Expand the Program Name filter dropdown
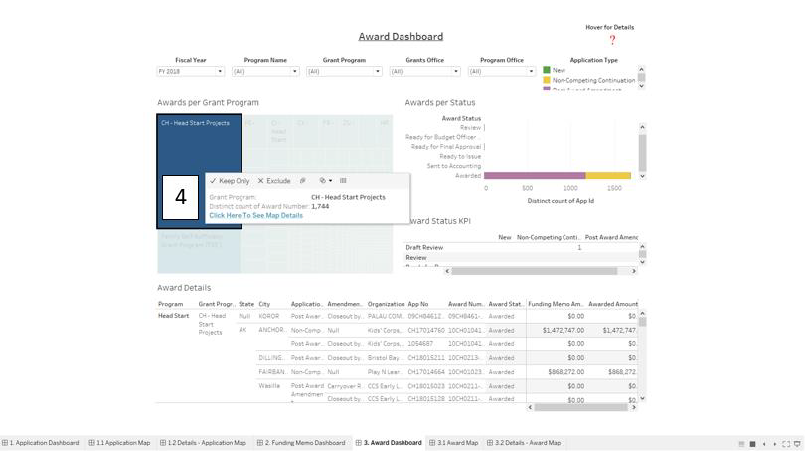 click(265, 72)
